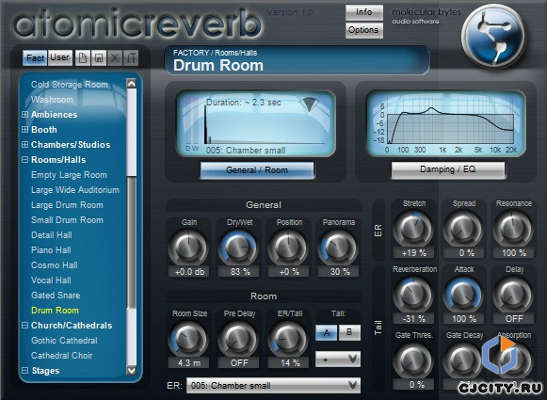
Task: Click the Room Size knob
Action: (189, 339)
